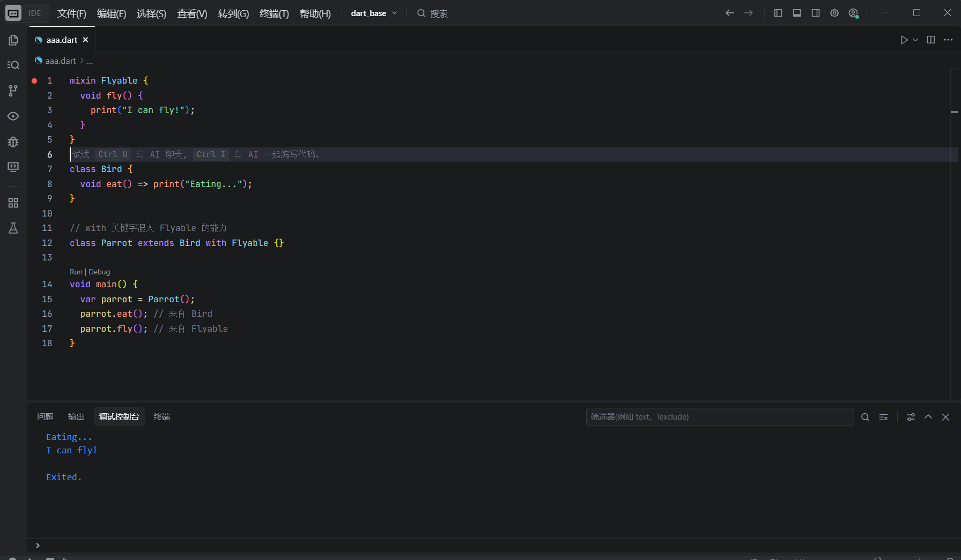Viewport: 961px width, 560px height.
Task: Open the 选择(S) menu
Action: coord(151,13)
